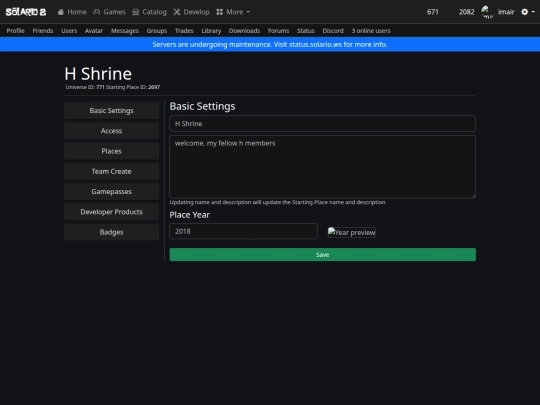The image size is (540, 405).
Task: Open the Badges tab
Action: (111, 232)
